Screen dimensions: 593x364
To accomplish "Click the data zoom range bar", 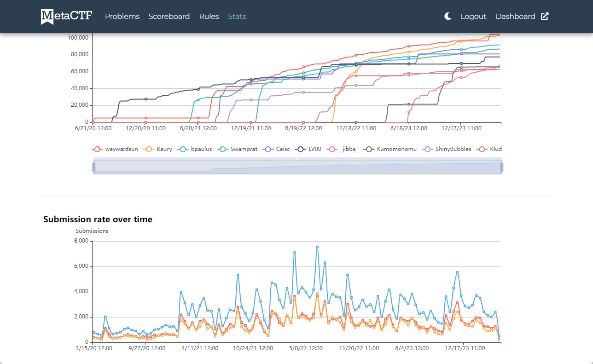I will tap(297, 167).
